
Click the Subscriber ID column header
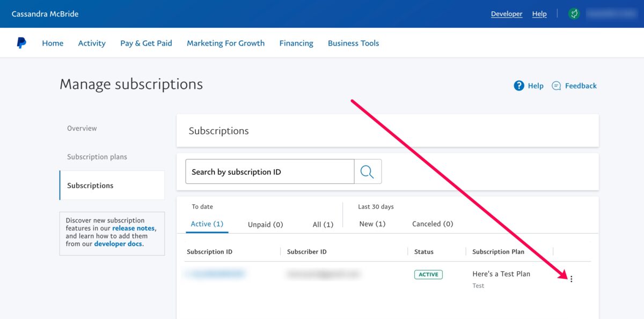[307, 252]
